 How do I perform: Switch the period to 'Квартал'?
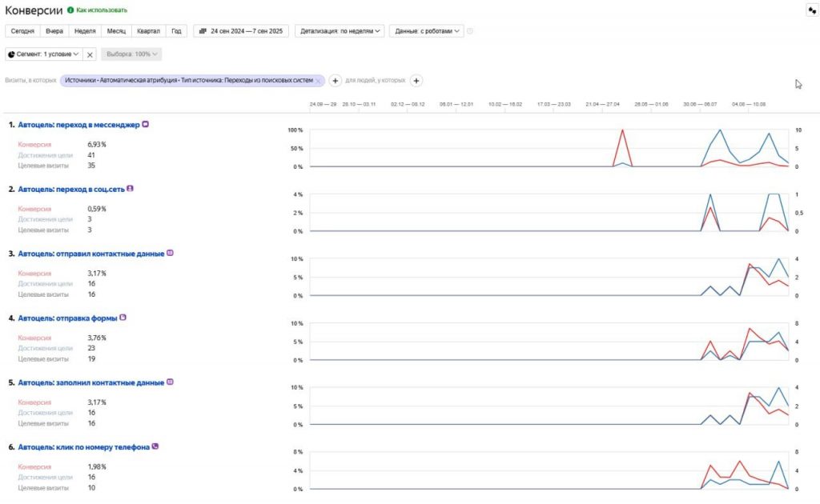[x=148, y=31]
